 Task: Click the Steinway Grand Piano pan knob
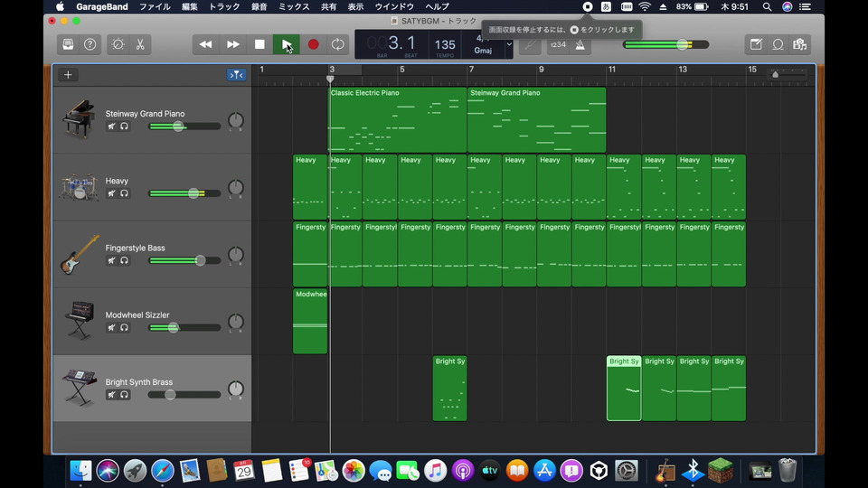coord(236,120)
